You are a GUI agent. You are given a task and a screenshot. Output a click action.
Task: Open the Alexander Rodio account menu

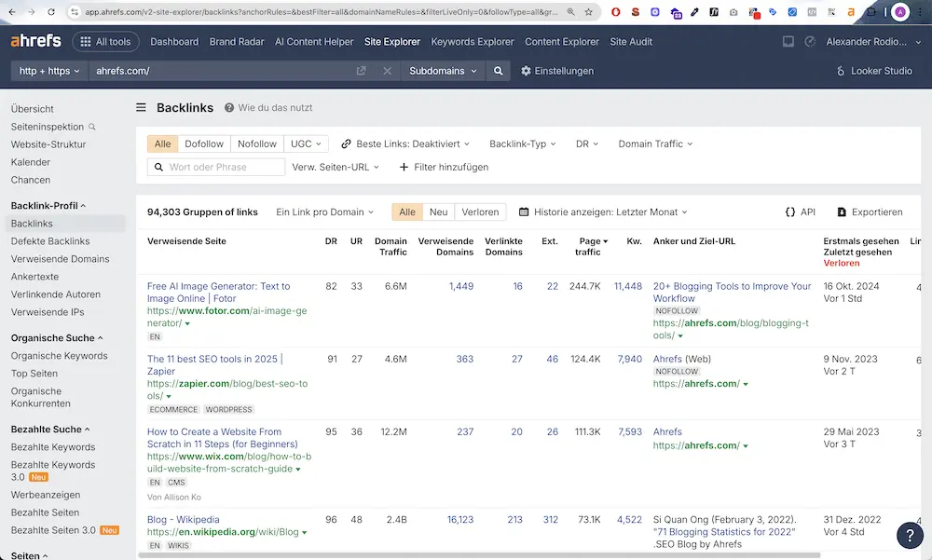tap(873, 42)
